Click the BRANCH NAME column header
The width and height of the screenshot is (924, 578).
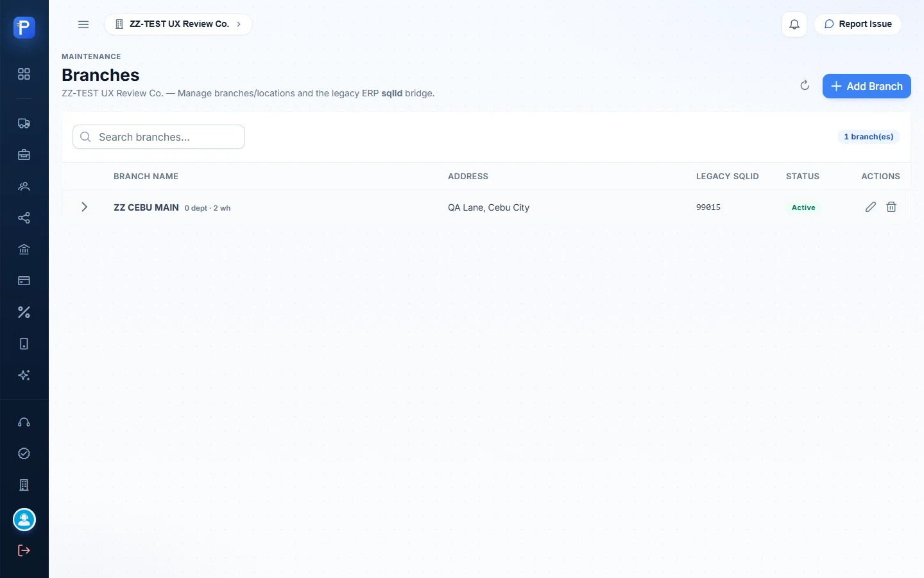(146, 176)
